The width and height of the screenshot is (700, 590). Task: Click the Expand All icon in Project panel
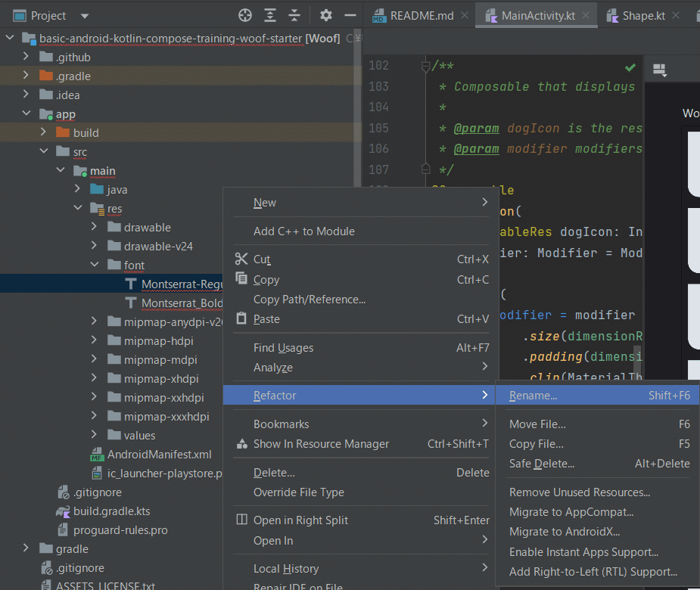[270, 15]
